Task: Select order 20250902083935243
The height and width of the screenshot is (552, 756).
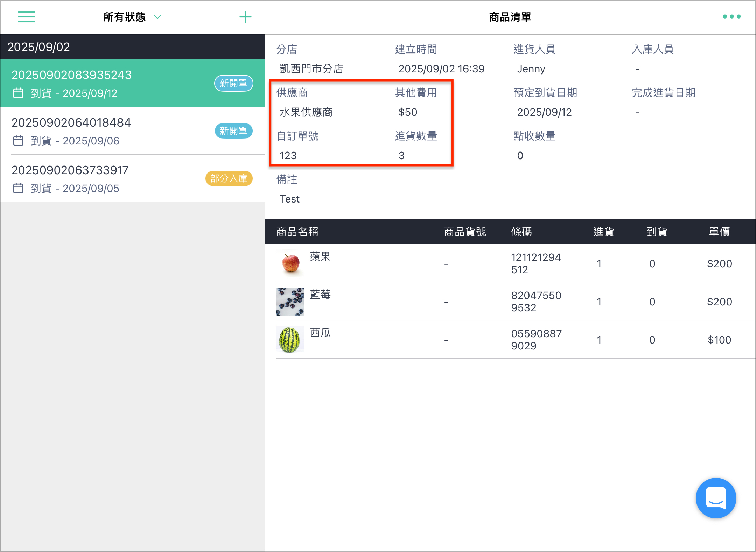Action: pos(133,83)
